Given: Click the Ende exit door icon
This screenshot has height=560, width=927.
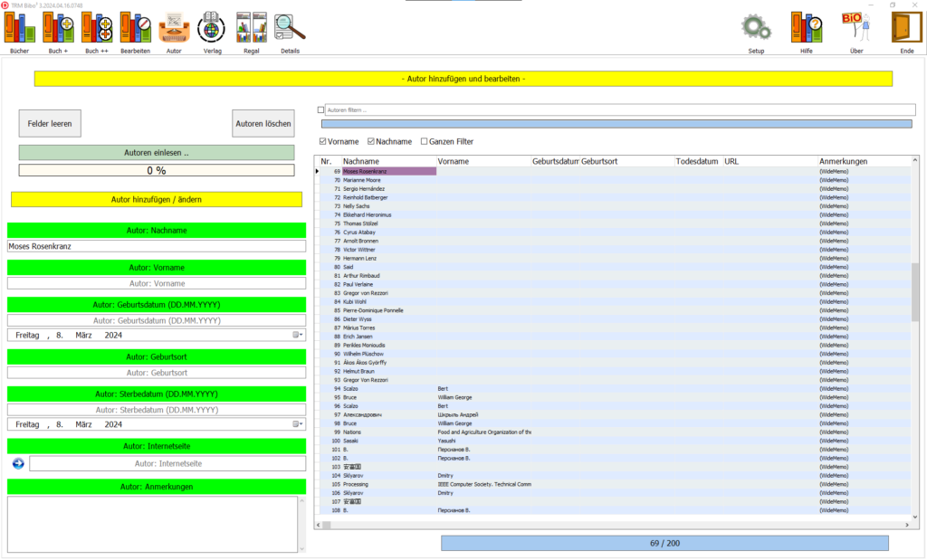Looking at the screenshot, I should click(906, 27).
